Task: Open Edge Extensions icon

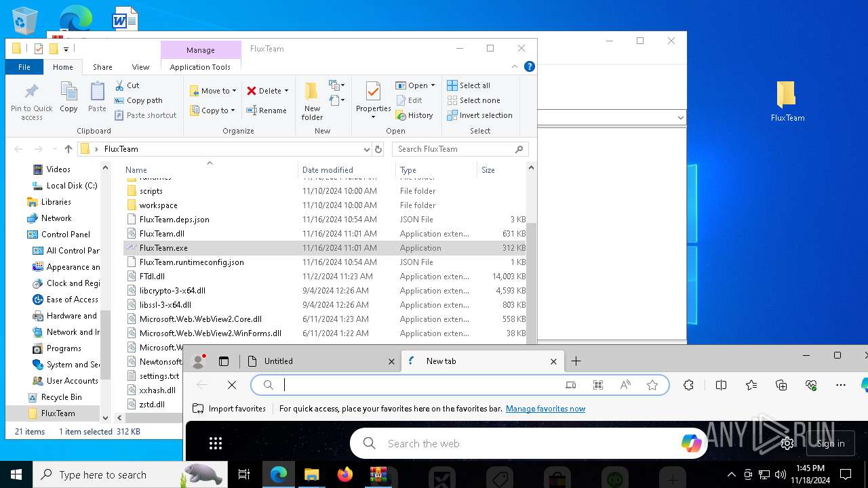Action: tap(689, 385)
